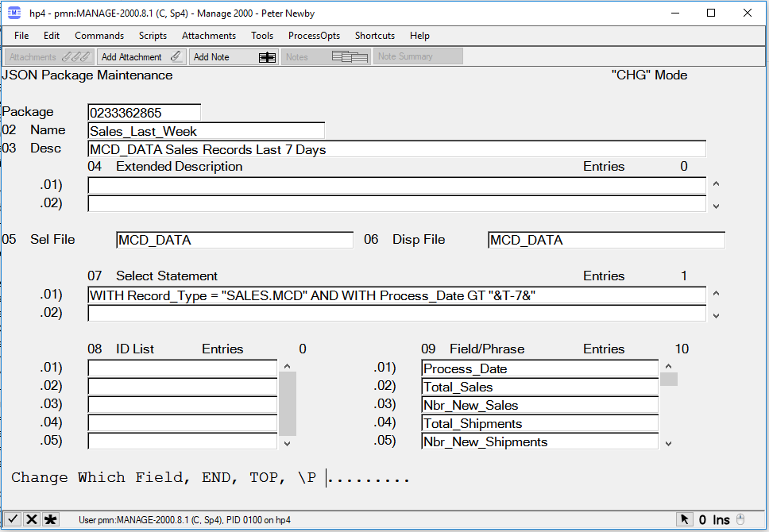
Task: Click the Disp File field MCD_DATA
Action: click(x=606, y=240)
